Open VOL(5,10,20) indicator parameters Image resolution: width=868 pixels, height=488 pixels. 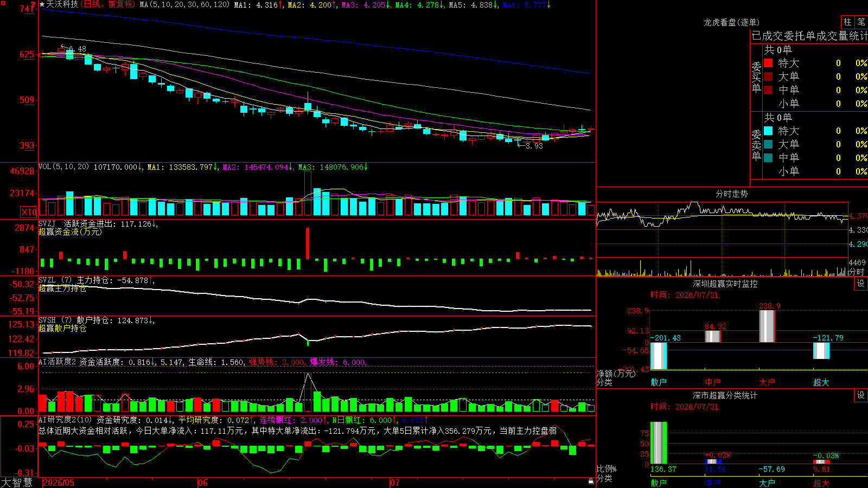point(63,167)
